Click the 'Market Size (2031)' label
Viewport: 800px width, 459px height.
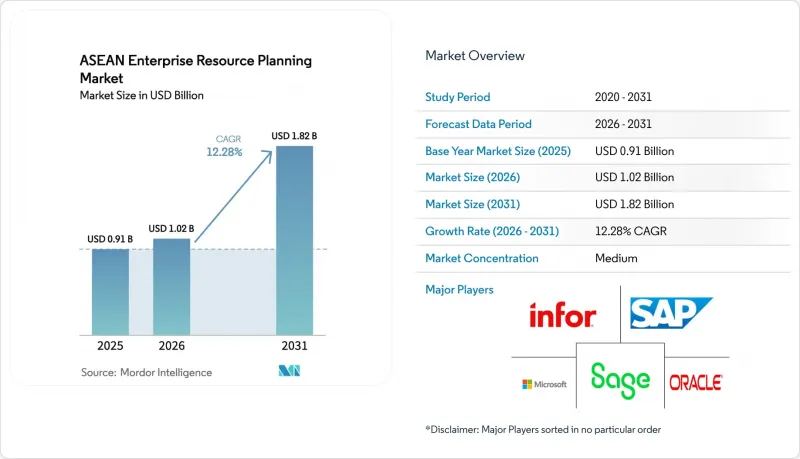tap(472, 204)
